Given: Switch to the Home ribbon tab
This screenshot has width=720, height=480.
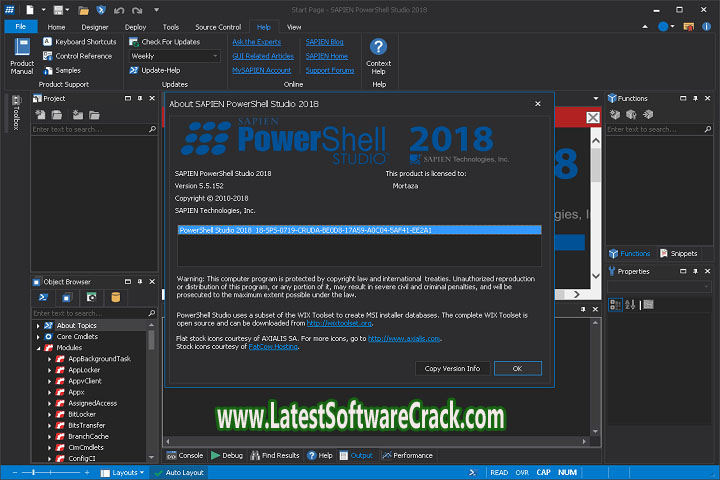Looking at the screenshot, I should coord(56,27).
